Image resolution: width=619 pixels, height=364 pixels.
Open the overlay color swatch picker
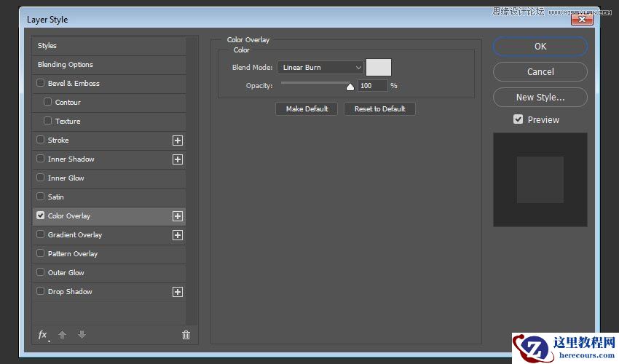click(x=379, y=67)
